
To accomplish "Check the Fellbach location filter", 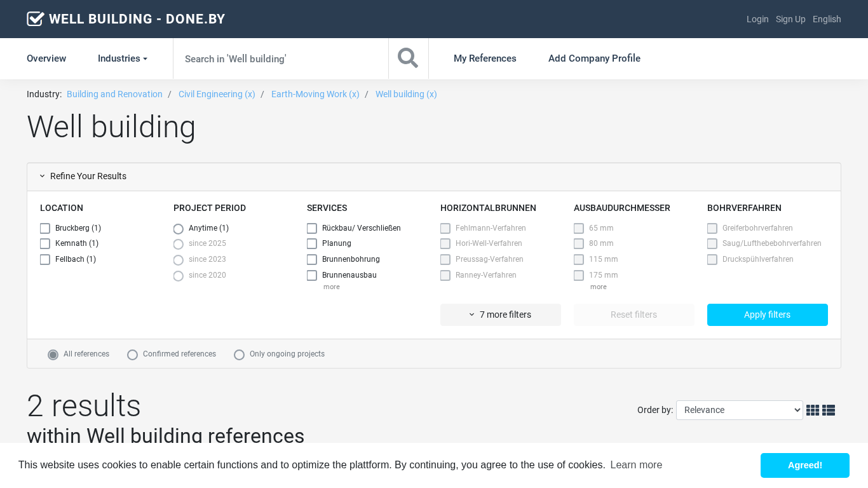I will point(45,260).
